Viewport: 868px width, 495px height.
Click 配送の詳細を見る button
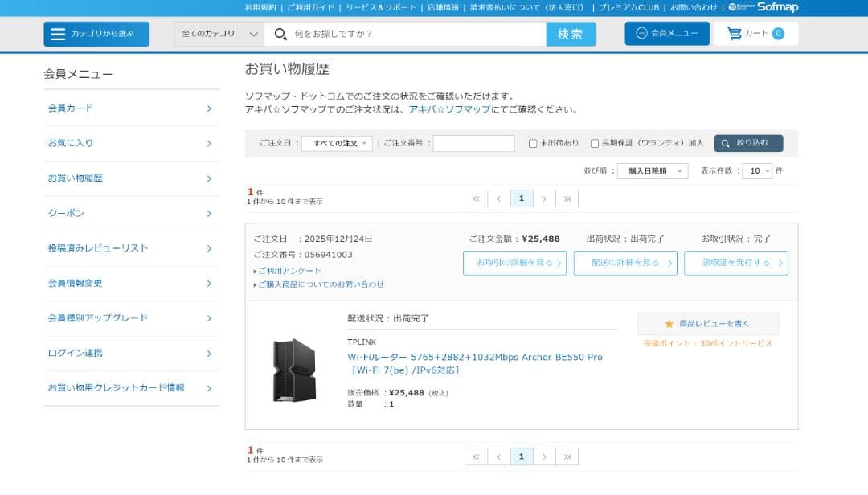(625, 263)
